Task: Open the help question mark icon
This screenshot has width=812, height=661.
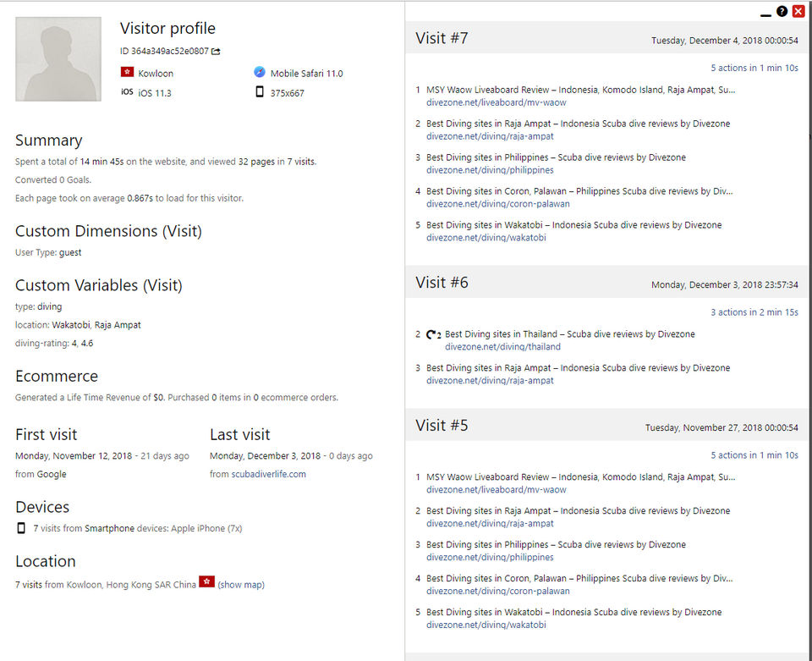Action: pos(782,12)
